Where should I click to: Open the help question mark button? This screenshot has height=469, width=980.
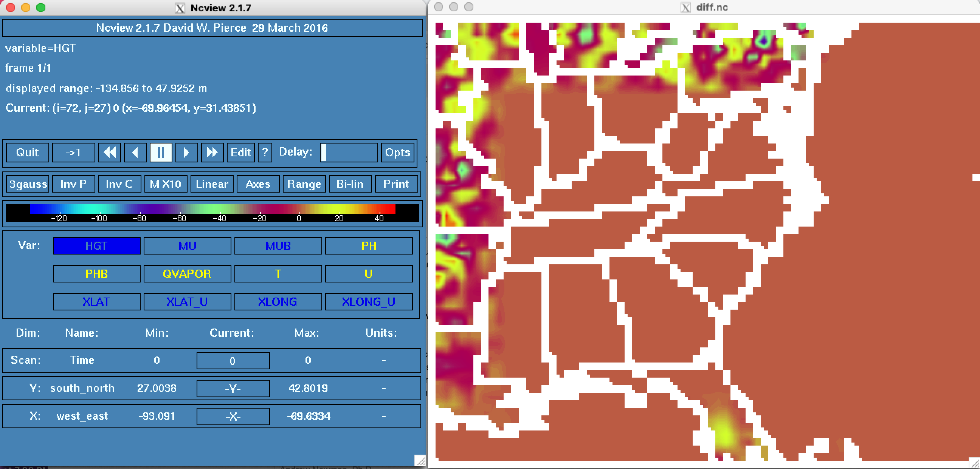[265, 153]
